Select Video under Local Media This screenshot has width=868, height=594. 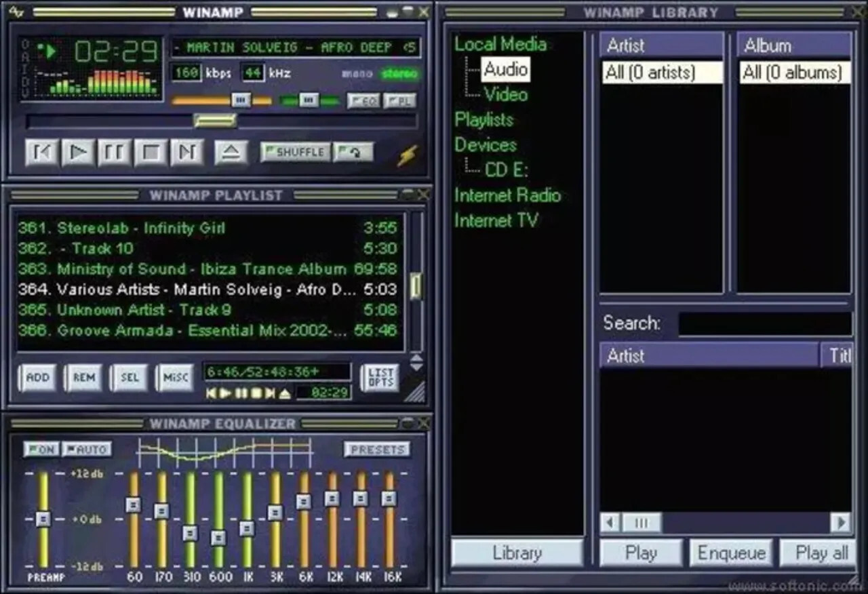[x=505, y=95]
